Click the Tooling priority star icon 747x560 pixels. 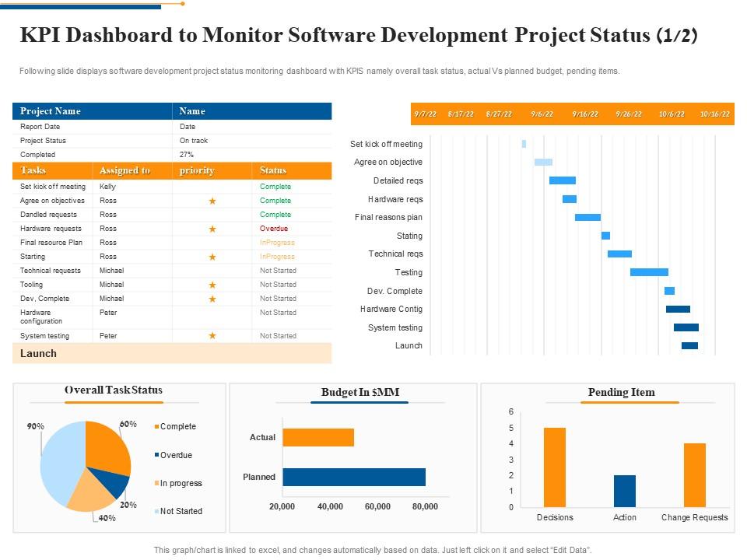tap(211, 284)
